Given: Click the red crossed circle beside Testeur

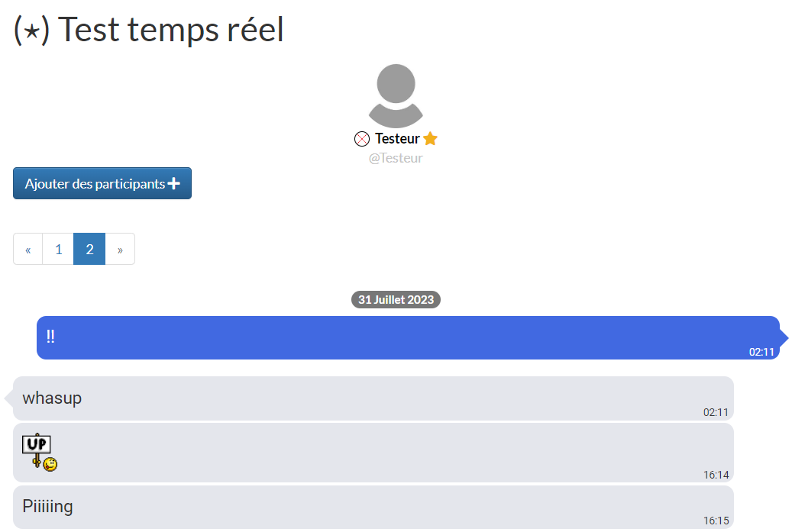Looking at the screenshot, I should click(362, 139).
